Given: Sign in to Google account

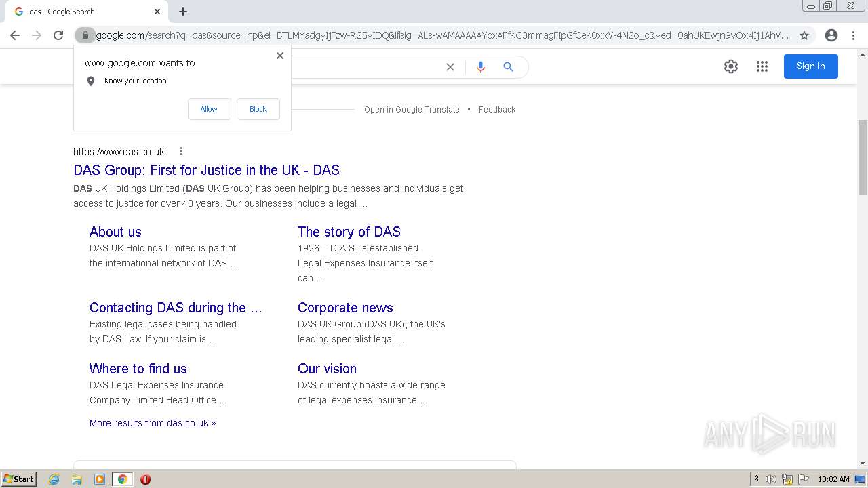Looking at the screenshot, I should coord(810,66).
